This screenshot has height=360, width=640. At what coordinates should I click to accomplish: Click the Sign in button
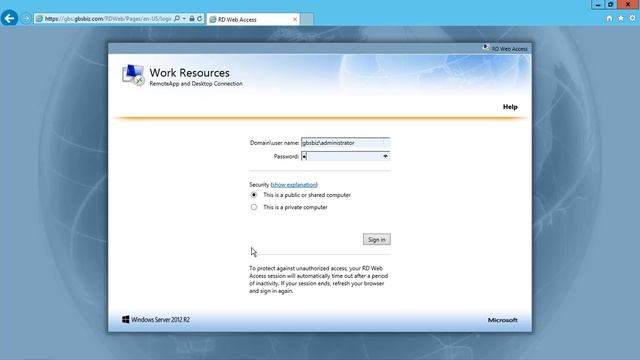(377, 240)
